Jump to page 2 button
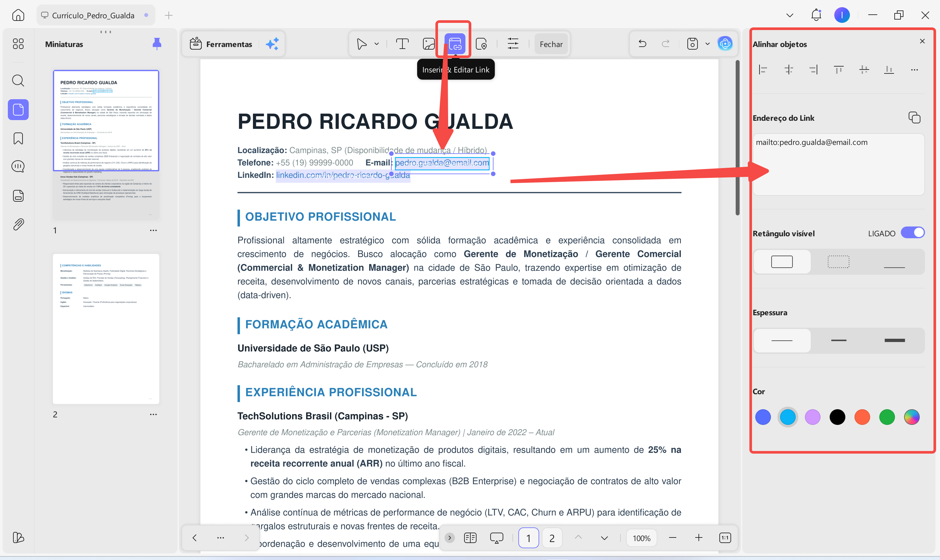This screenshot has width=940, height=560. point(552,538)
